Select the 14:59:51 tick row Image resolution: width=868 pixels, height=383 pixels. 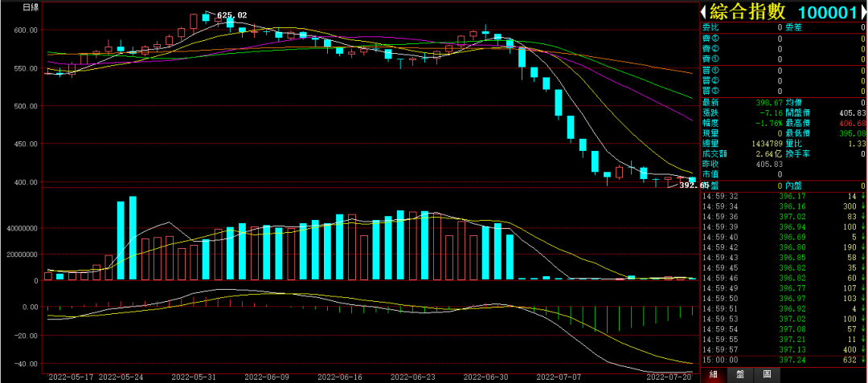pyautogui.click(x=784, y=309)
